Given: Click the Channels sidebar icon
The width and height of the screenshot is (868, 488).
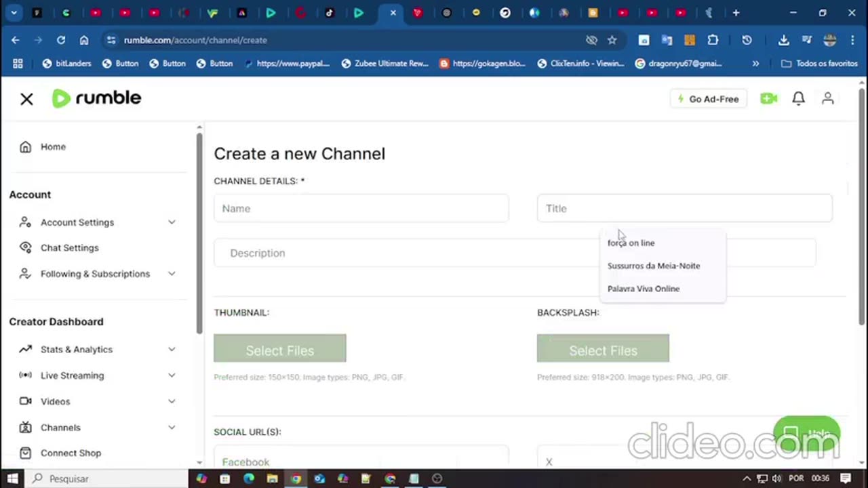Looking at the screenshot, I should pos(25,428).
